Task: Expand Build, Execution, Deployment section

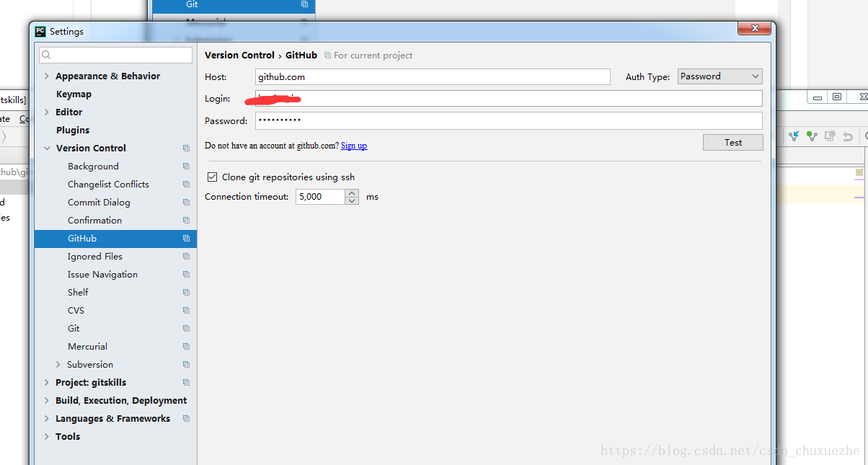Action: (47, 400)
